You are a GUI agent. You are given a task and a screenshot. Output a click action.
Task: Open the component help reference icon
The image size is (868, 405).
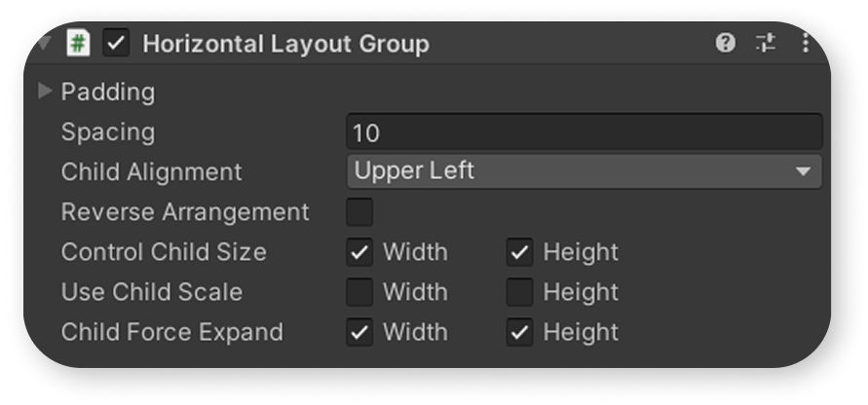[725, 43]
